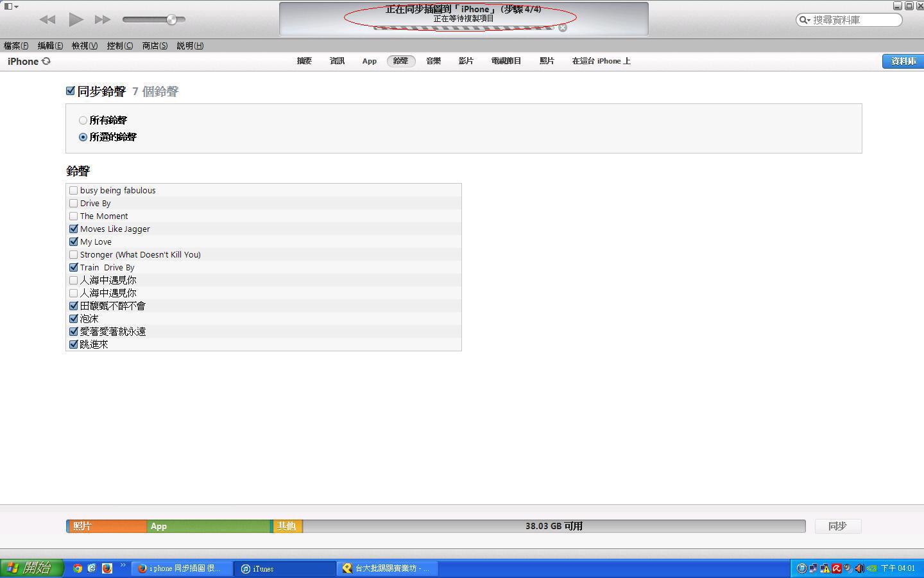Click the NVIDIA tray icon
Screen dimensions: 924x578
tap(871, 568)
